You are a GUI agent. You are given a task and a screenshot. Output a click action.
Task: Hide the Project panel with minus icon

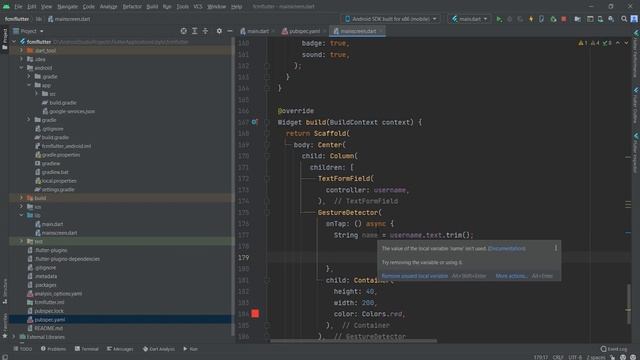coord(230,31)
